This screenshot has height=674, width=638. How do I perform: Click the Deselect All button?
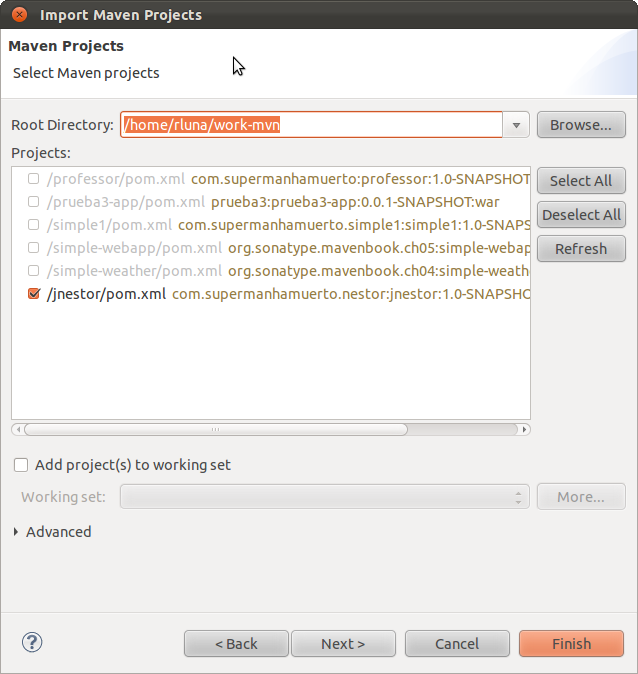pyautogui.click(x=580, y=215)
